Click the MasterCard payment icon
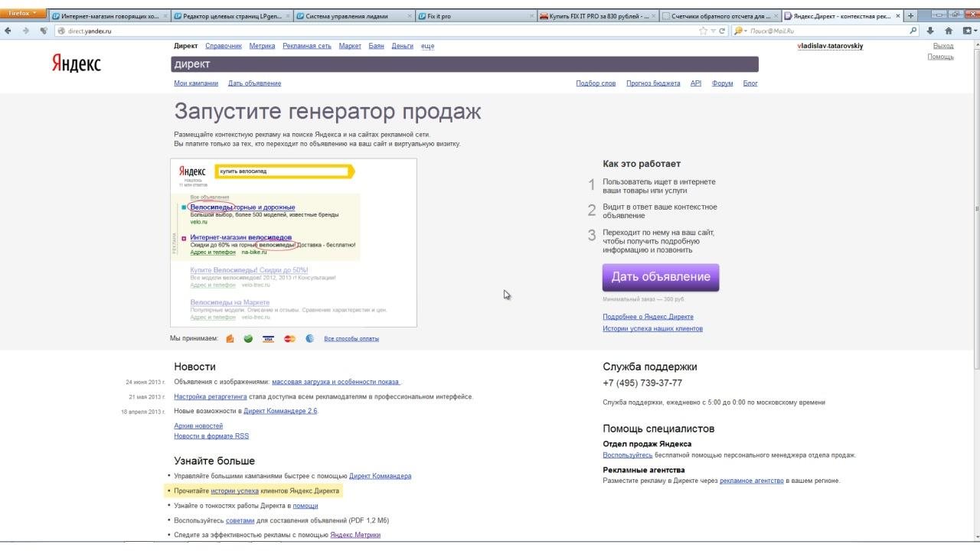 pyautogui.click(x=289, y=338)
